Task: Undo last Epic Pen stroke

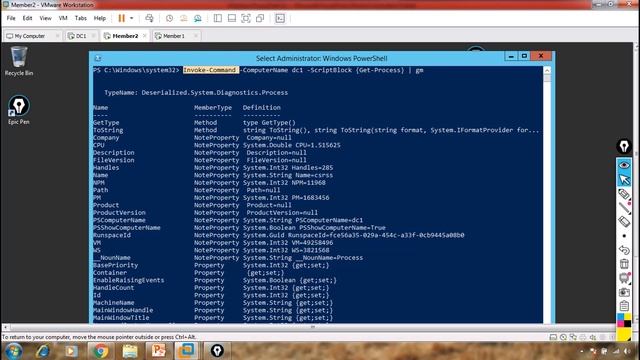Action: point(624,250)
